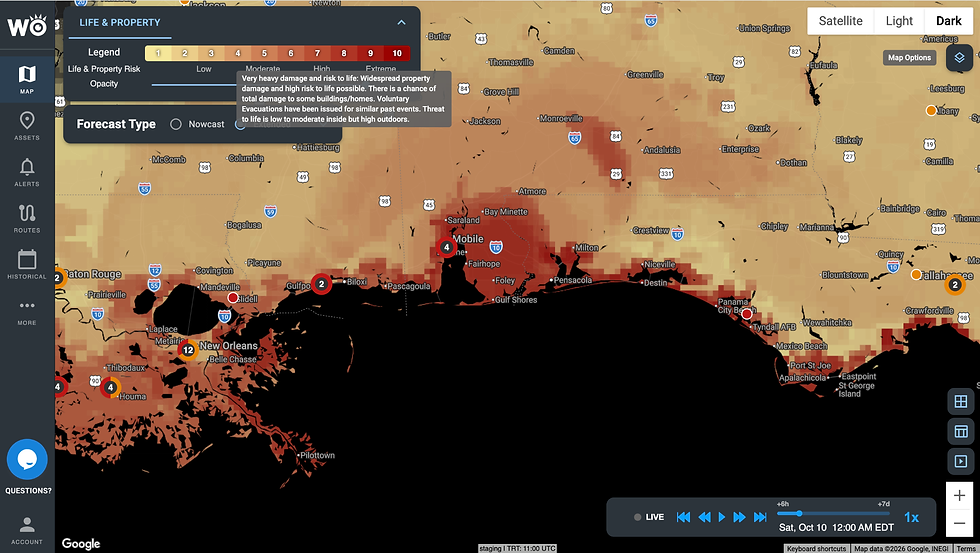Open the Routes section

(27, 217)
